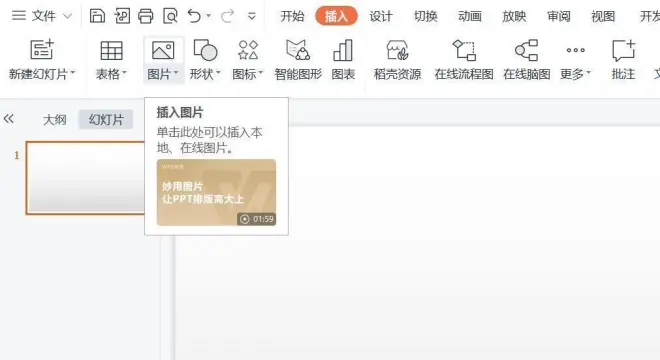
Task: Open the 放映 tab
Action: [x=514, y=16]
